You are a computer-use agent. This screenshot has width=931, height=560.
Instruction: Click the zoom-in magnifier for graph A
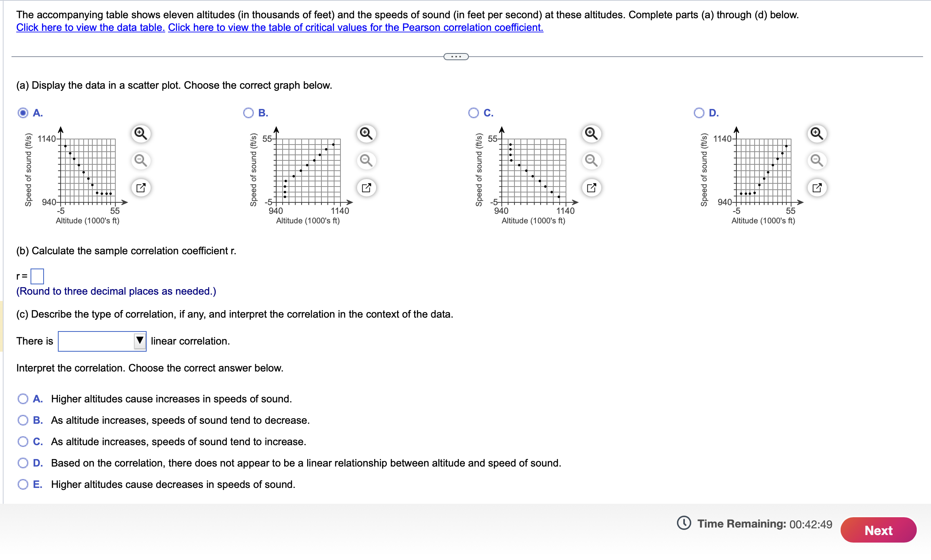point(141,133)
